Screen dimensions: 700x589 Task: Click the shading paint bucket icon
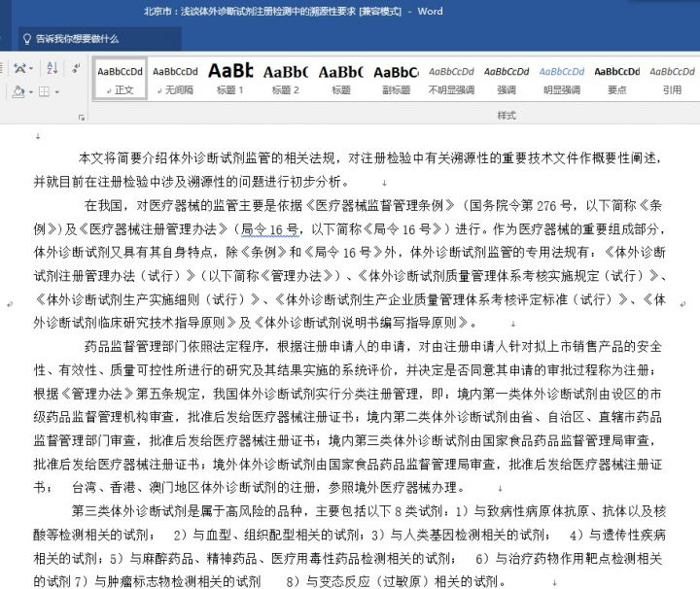(17, 92)
